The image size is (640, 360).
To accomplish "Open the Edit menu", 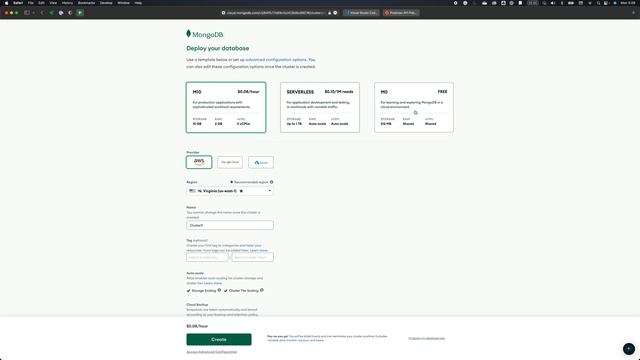I will (41, 3).
